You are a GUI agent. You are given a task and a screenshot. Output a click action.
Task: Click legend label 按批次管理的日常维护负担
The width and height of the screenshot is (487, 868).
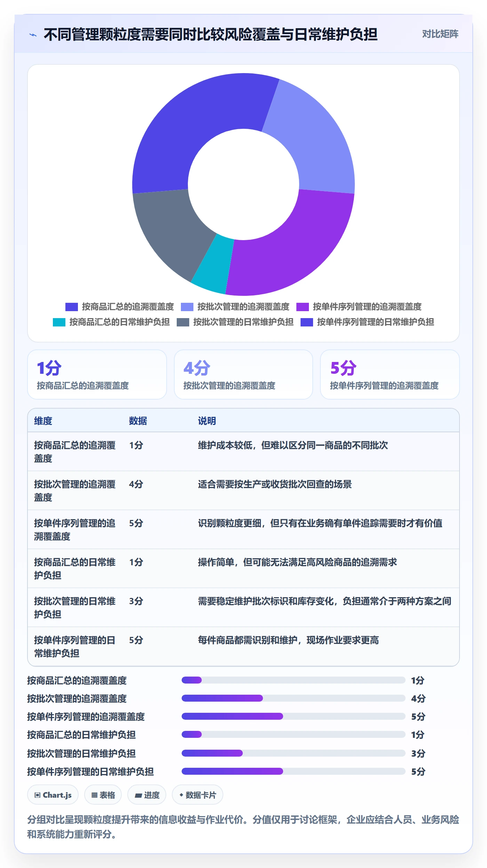(x=243, y=322)
